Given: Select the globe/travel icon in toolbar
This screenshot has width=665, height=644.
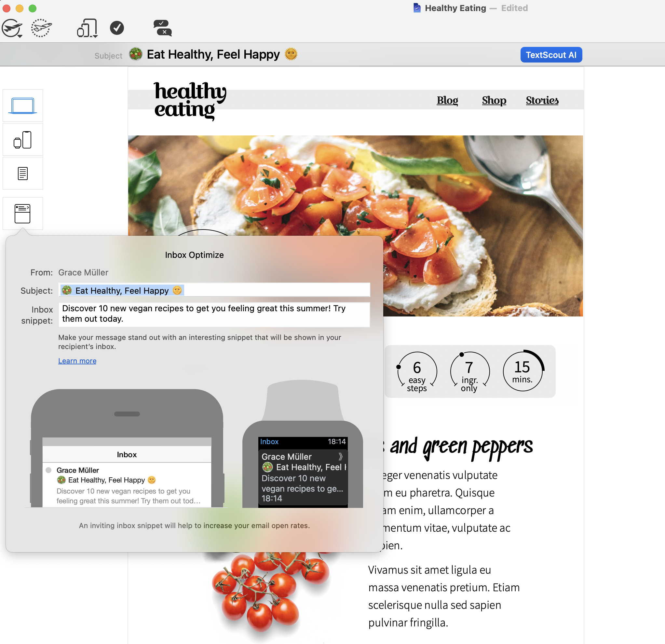Looking at the screenshot, I should click(12, 29).
